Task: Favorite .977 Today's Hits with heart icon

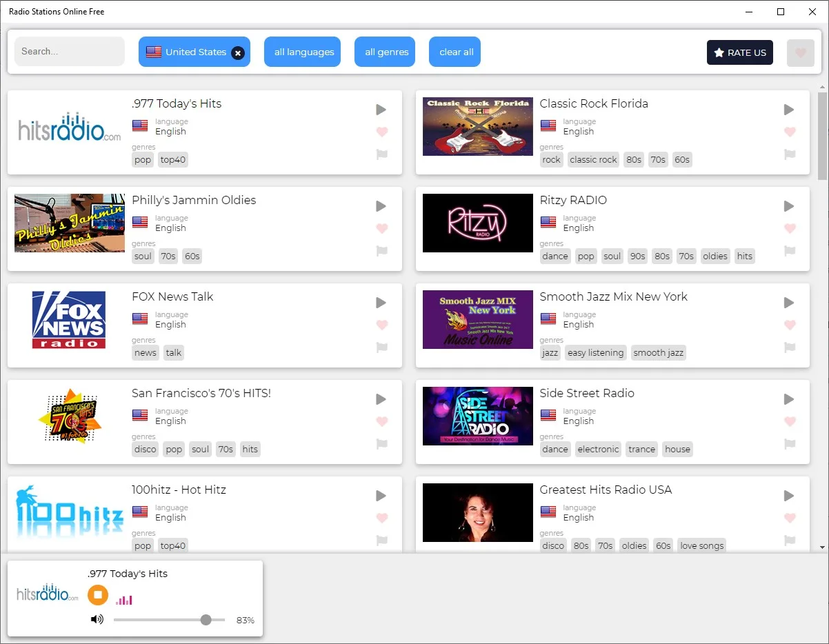Action: [x=382, y=132]
